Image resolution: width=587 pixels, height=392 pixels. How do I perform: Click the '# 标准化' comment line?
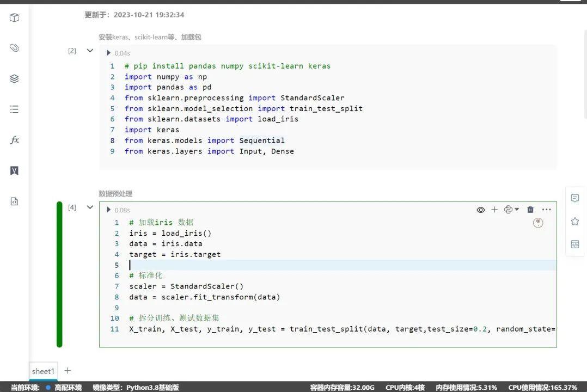[145, 275]
